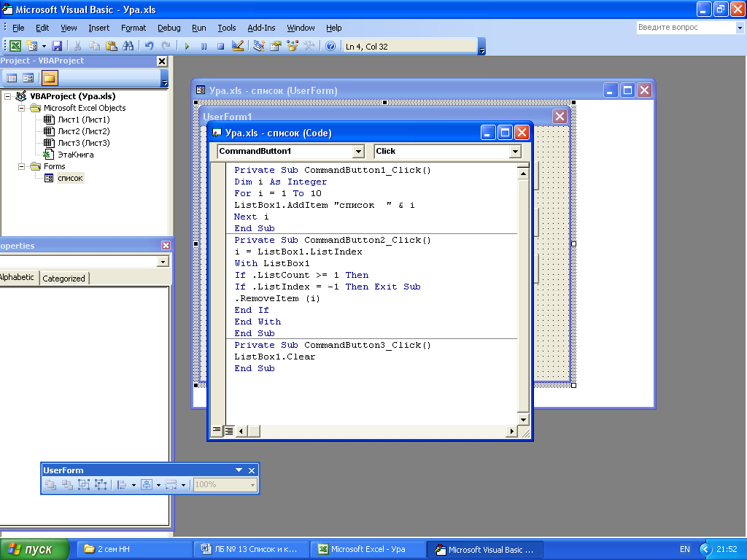
Task: Open the Insert object dropdown arrow
Action: 44,46
